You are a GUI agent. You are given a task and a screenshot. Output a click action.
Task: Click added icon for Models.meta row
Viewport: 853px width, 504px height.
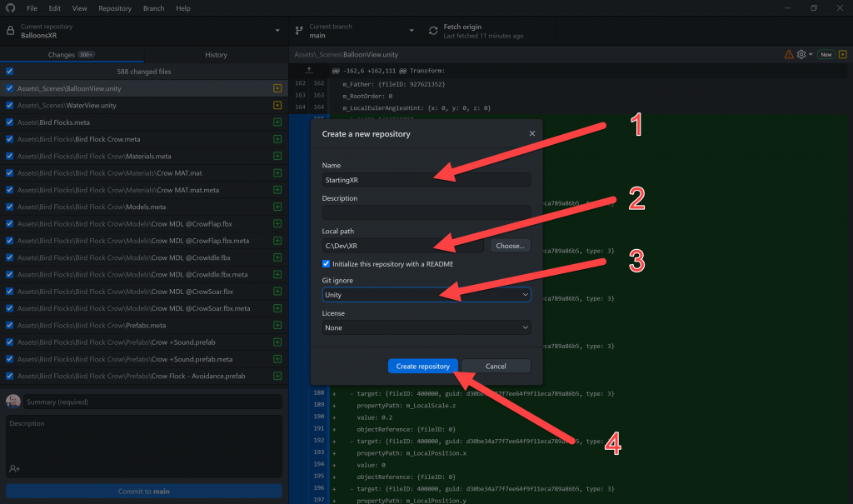tap(277, 207)
